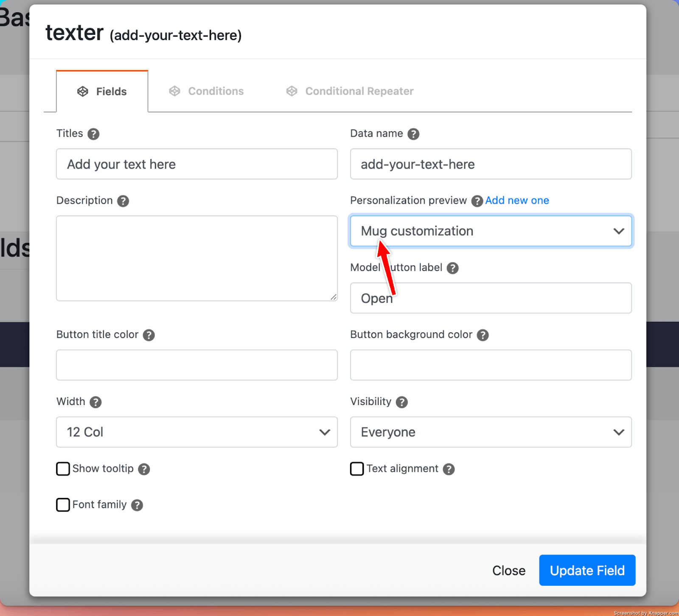The image size is (679, 616).
Task: Click the Button title color field
Action: click(x=196, y=365)
